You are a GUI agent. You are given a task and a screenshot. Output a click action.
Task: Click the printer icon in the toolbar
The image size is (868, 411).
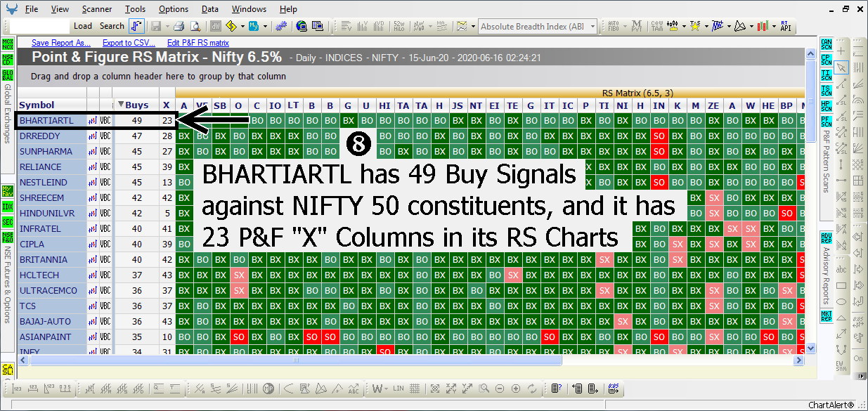point(179,26)
